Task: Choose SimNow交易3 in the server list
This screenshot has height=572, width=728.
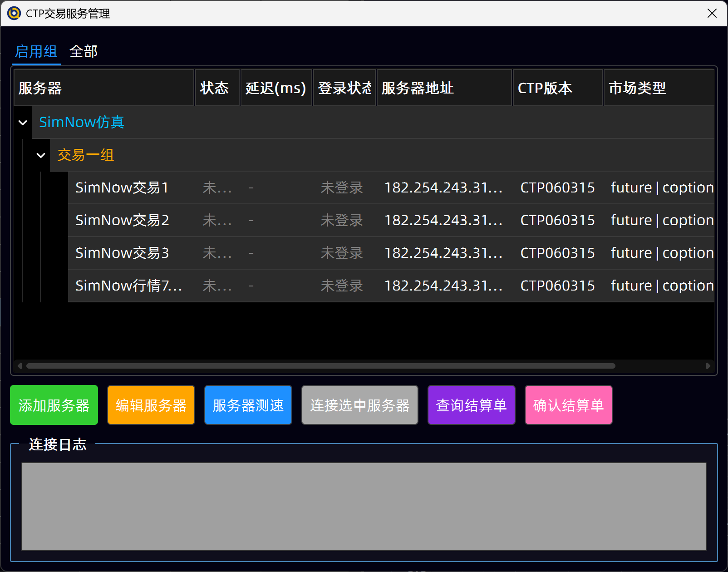Action: pyautogui.click(x=122, y=253)
